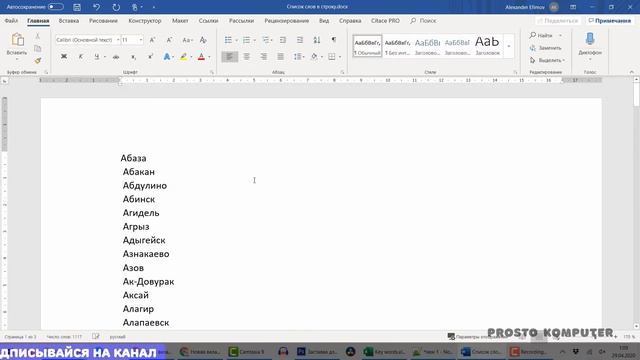The image size is (640, 360).
Task: Open the bullets list dropdown arrow
Action: (236, 40)
